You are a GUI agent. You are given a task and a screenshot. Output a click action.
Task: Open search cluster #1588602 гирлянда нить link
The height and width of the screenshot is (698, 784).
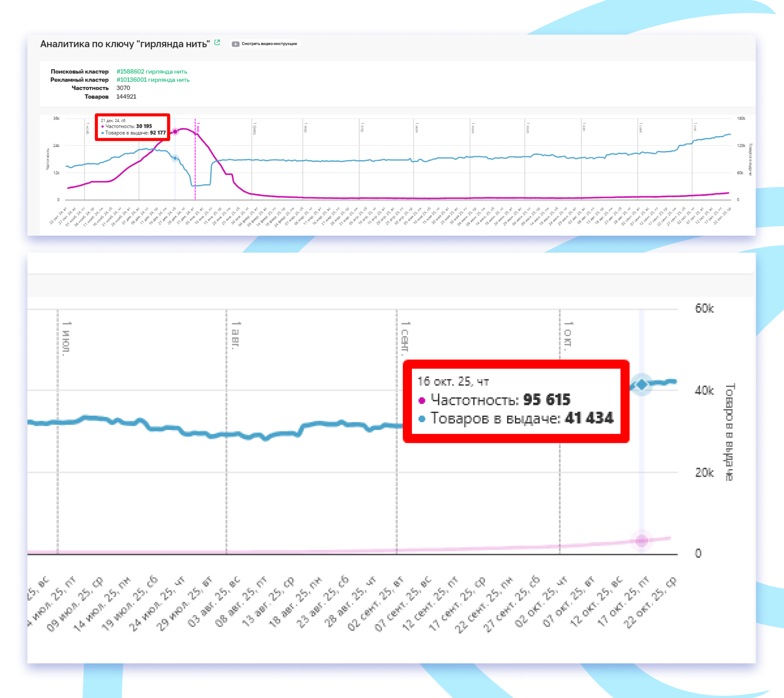point(152,71)
